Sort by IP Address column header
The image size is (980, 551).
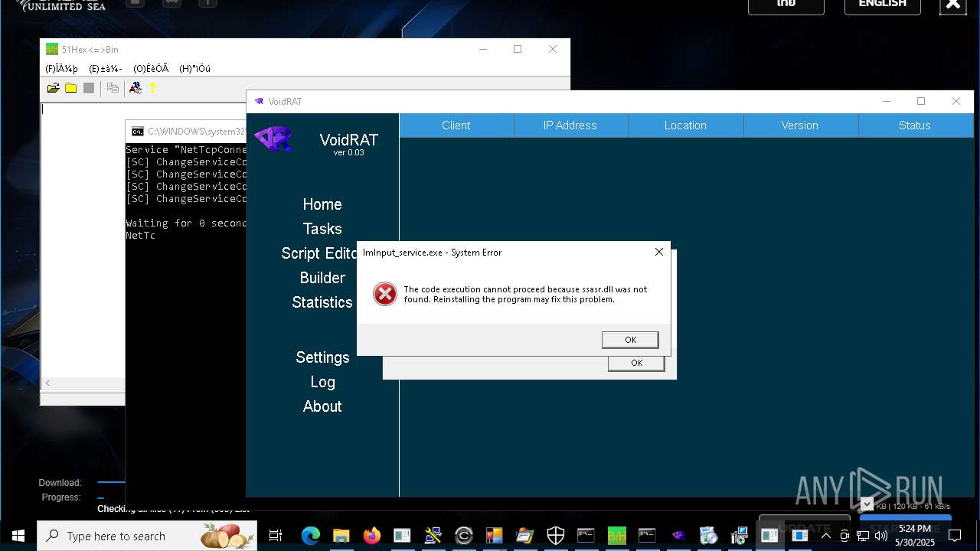tap(570, 126)
